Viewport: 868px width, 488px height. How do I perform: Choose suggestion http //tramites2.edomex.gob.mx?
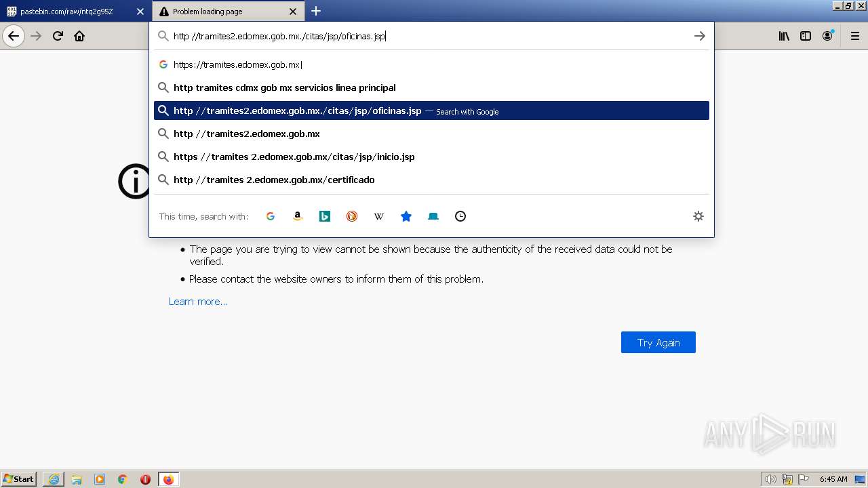tap(431, 134)
